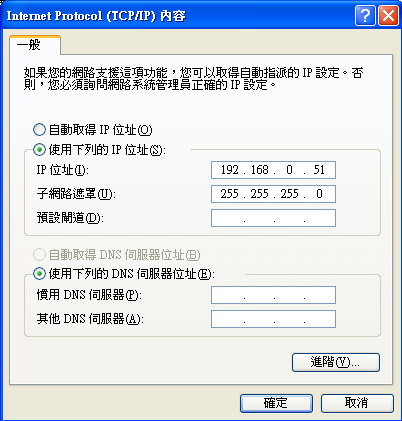The height and width of the screenshot is (421, 402).
Task: Cancel with the 取消 button
Action: [357, 403]
